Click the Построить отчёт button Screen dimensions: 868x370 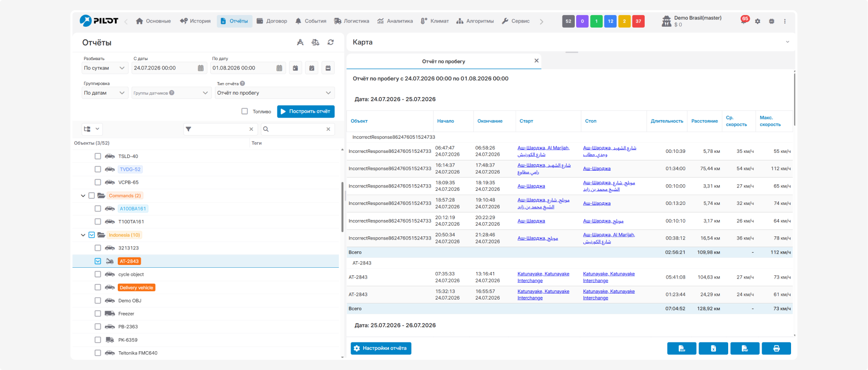(x=306, y=111)
